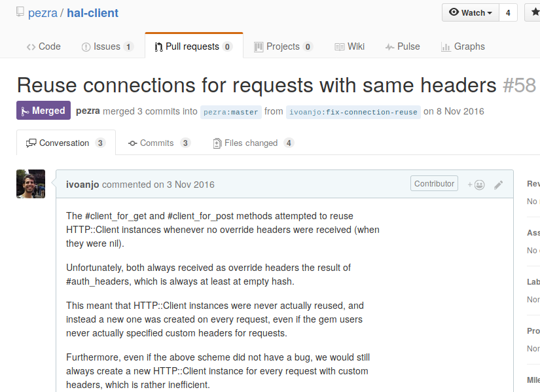Click the pull request title text
Image resolution: width=540 pixels, height=392 pixels.
[257, 85]
